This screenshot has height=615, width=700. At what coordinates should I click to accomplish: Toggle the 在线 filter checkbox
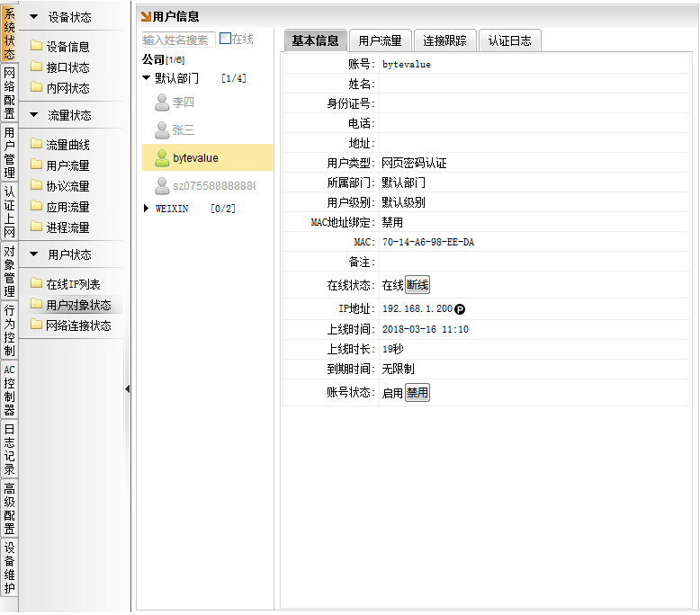point(226,40)
